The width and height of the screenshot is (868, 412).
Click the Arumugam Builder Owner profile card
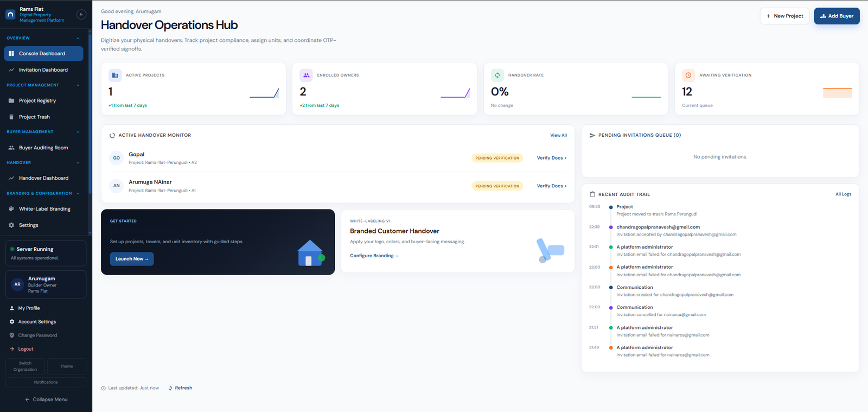tap(46, 284)
